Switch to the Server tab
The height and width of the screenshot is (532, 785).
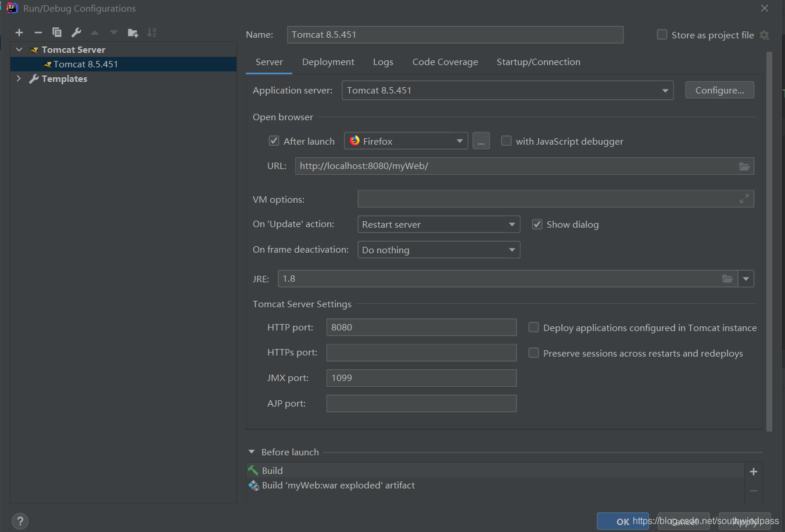tap(269, 62)
